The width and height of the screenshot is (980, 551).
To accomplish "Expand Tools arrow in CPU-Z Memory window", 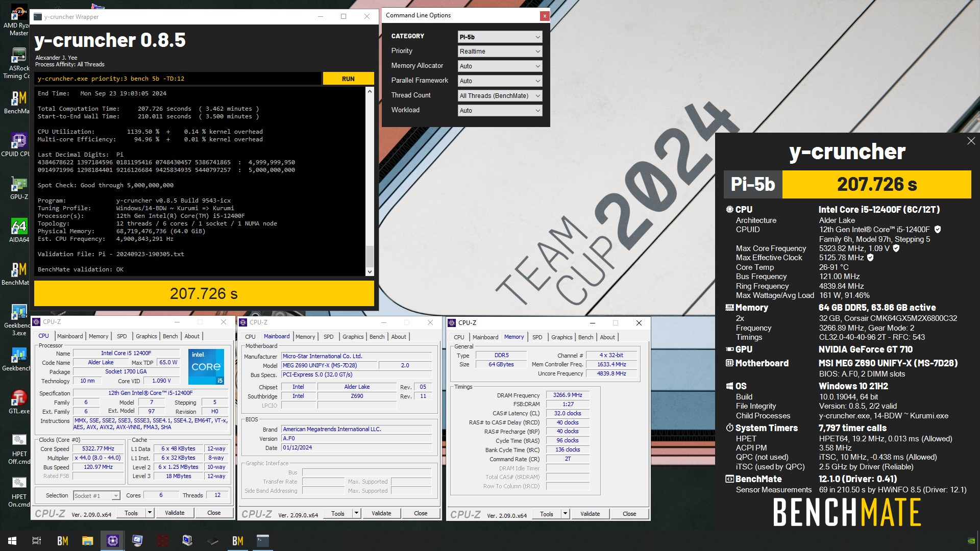I will [565, 514].
